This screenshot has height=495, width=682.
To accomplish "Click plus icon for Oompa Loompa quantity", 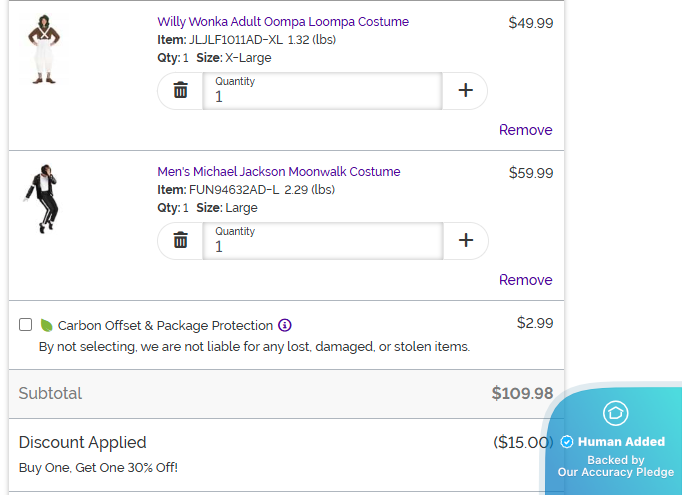I will tap(465, 90).
